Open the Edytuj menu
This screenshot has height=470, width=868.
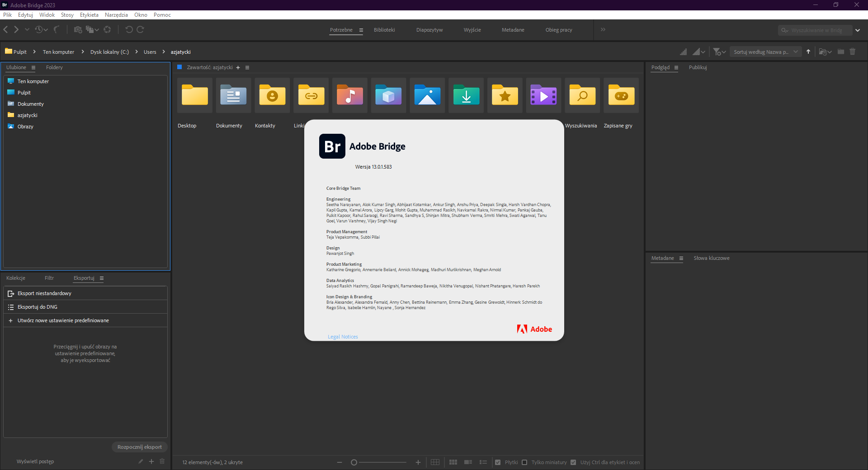pos(25,15)
